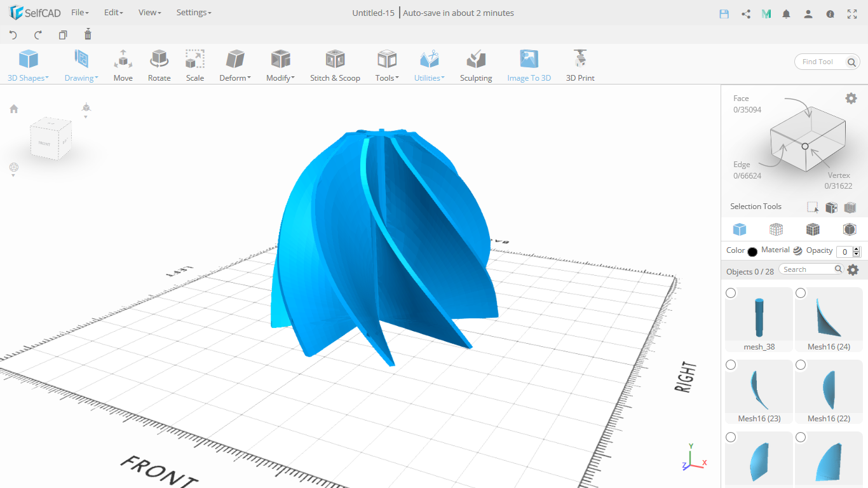Click the Opacity value field
The height and width of the screenshot is (488, 868).
pyautogui.click(x=844, y=252)
